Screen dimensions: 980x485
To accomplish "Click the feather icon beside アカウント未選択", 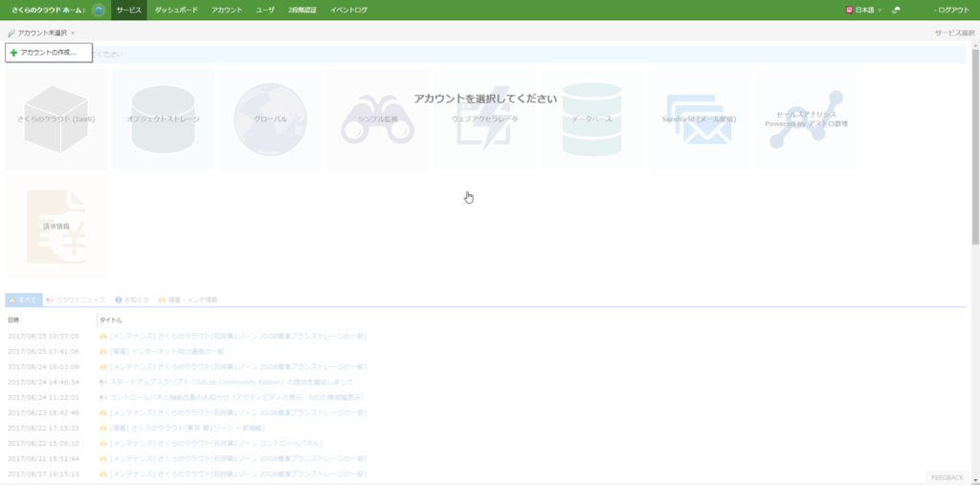I will pos(11,33).
